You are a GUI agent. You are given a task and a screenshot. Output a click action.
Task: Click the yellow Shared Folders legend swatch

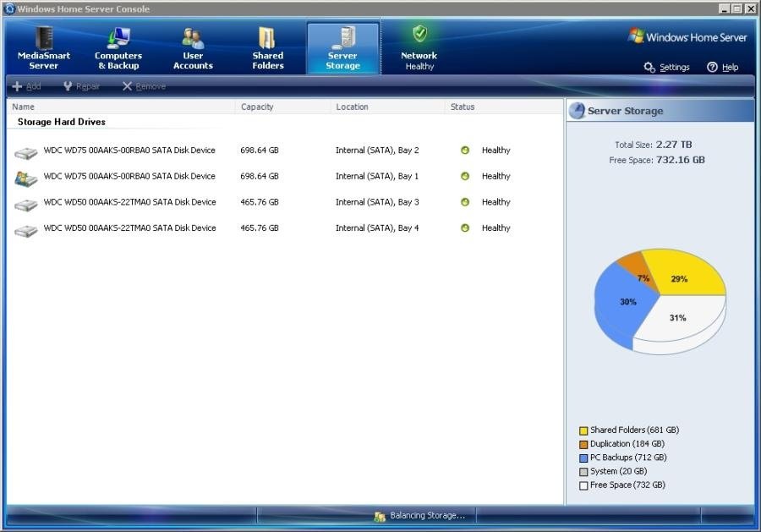pos(583,431)
